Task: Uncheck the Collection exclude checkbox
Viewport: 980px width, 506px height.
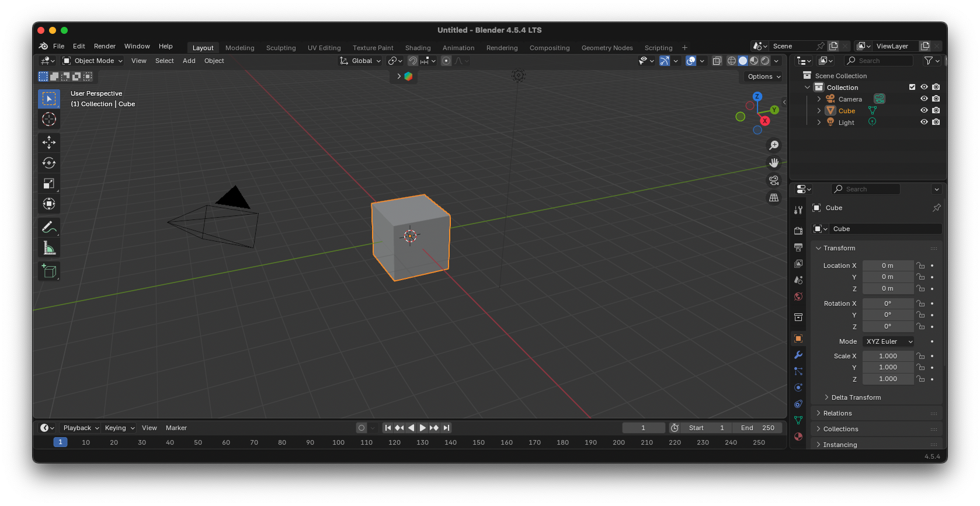Action: pyautogui.click(x=912, y=87)
